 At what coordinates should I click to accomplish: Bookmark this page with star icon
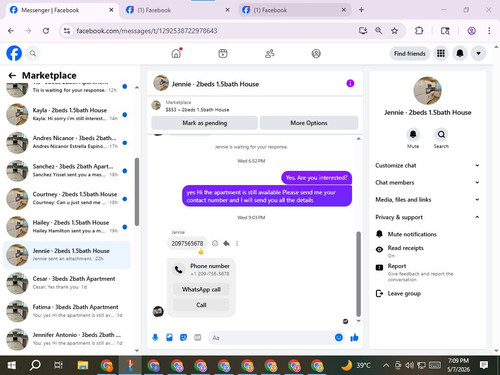click(x=394, y=31)
